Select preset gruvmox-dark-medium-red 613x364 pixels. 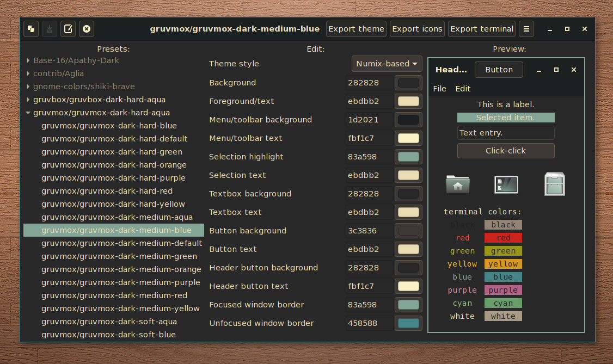114,295
